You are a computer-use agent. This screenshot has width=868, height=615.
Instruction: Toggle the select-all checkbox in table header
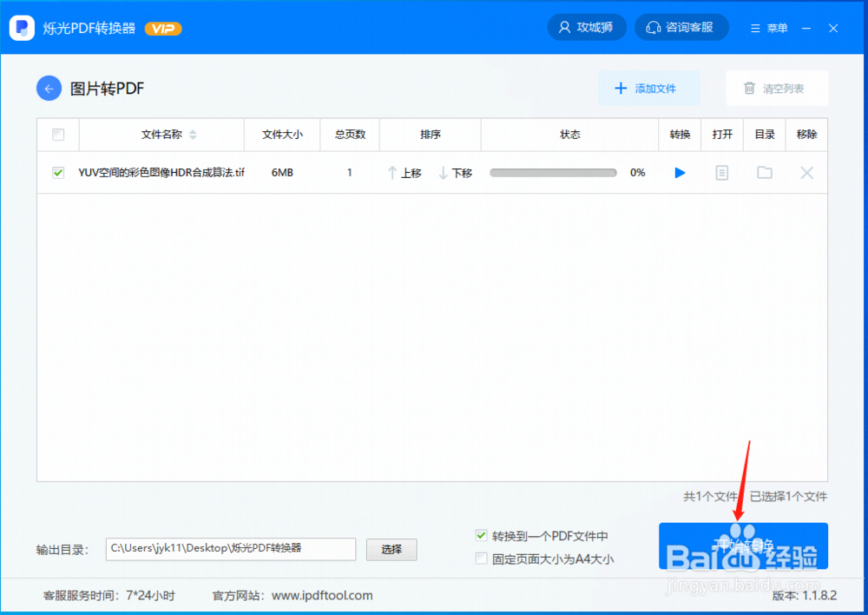coord(58,135)
